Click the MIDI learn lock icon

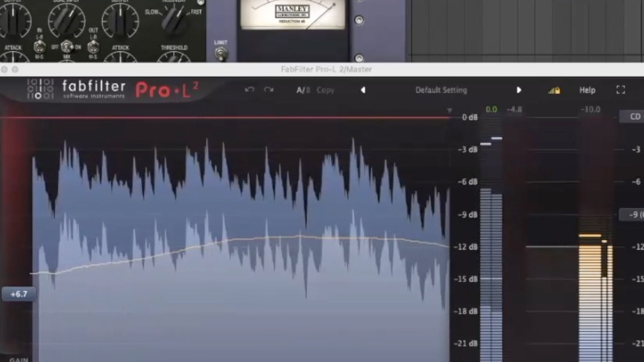tap(554, 90)
